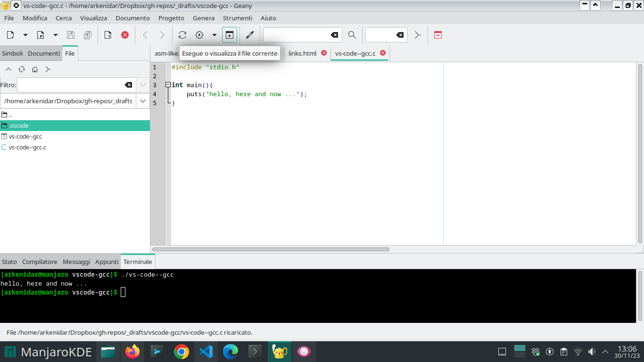644x362 pixels.
Task: Open the Strumenti menu
Action: 238,18
